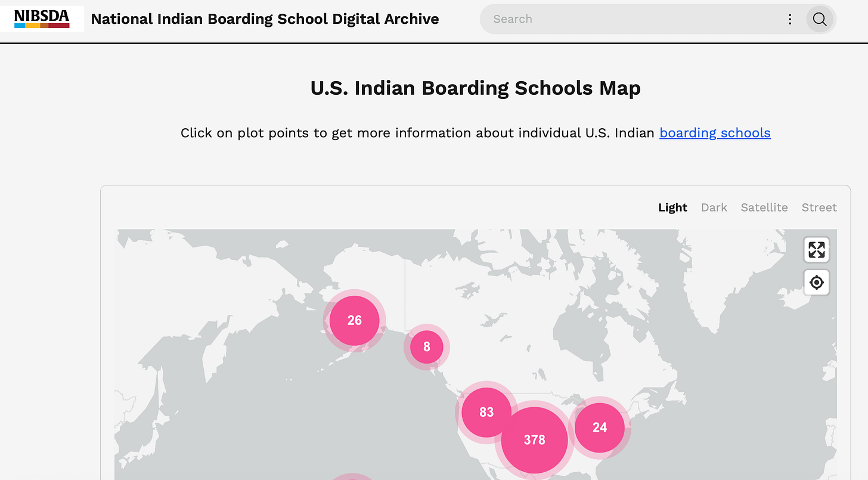Click the partially visible cluster at map bottom
The height and width of the screenshot is (480, 868).
click(352, 477)
